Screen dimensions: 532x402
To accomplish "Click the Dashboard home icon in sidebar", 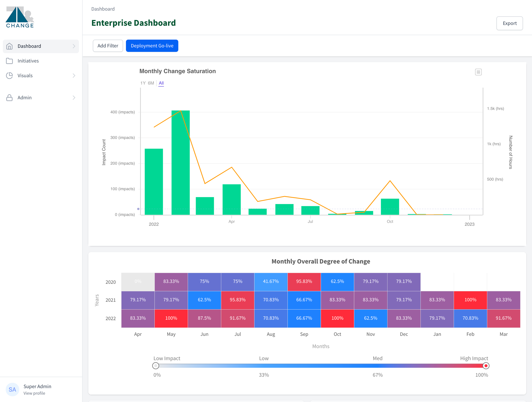I will (x=9, y=46).
